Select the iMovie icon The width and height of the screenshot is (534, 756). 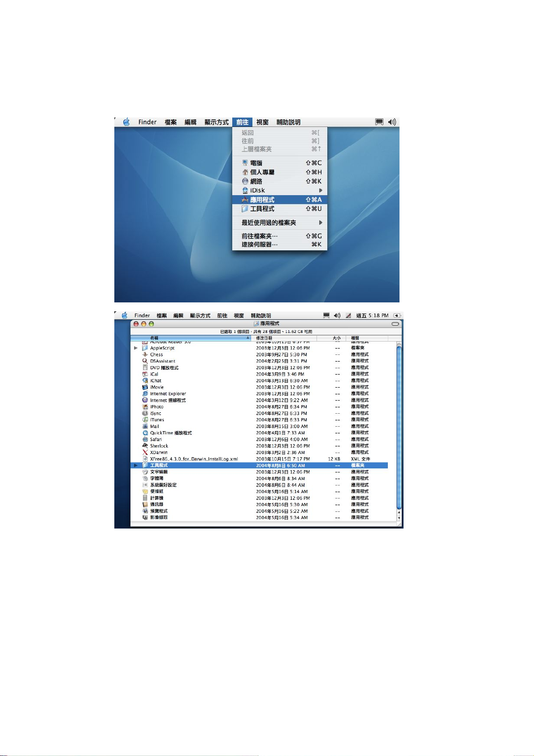[x=145, y=387]
